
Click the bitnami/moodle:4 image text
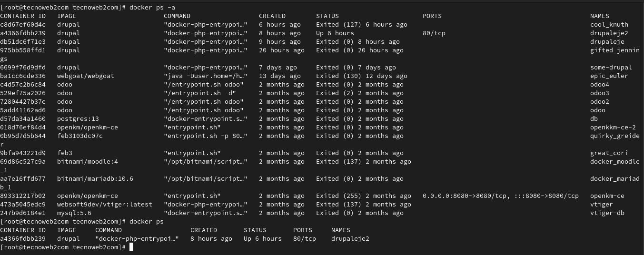(x=88, y=162)
